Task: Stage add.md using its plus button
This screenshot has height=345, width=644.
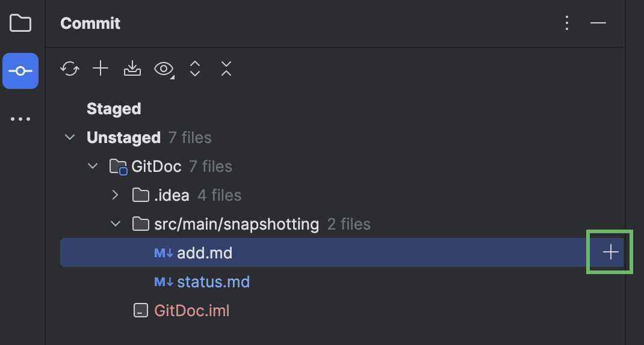Action: point(610,253)
